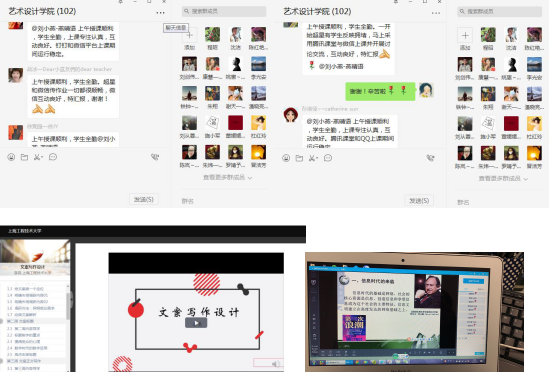Play the 文案写作设计 video
The image size is (549, 372).
pyautogui.click(x=196, y=323)
